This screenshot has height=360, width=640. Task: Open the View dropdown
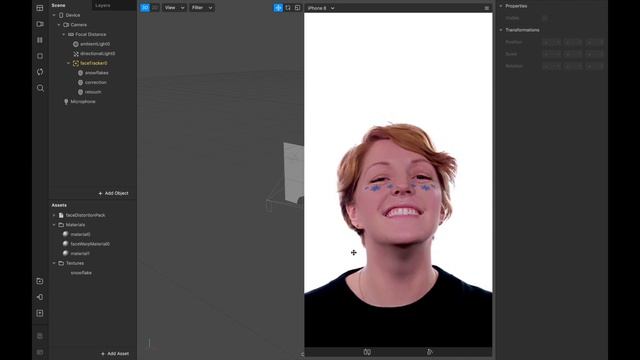pos(174,8)
